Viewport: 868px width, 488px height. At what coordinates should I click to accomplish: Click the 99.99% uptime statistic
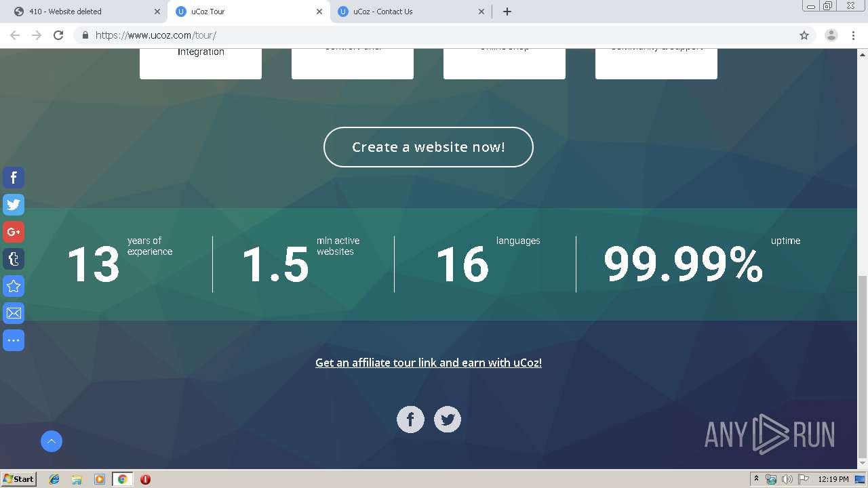point(702,263)
